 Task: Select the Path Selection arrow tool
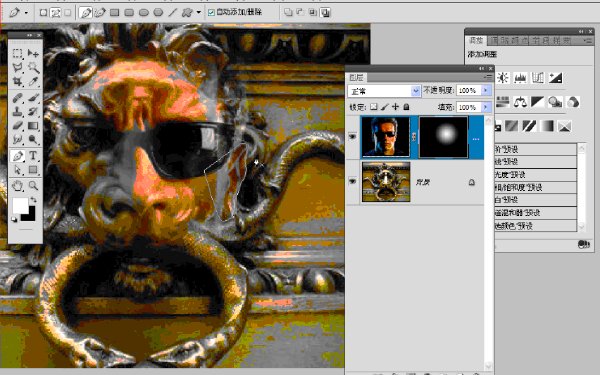coord(17,170)
